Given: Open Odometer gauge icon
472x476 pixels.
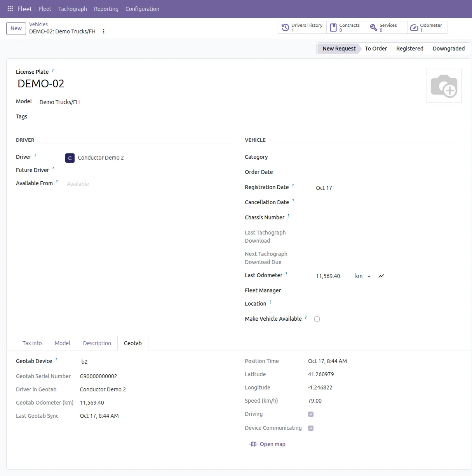Looking at the screenshot, I should (x=414, y=28).
